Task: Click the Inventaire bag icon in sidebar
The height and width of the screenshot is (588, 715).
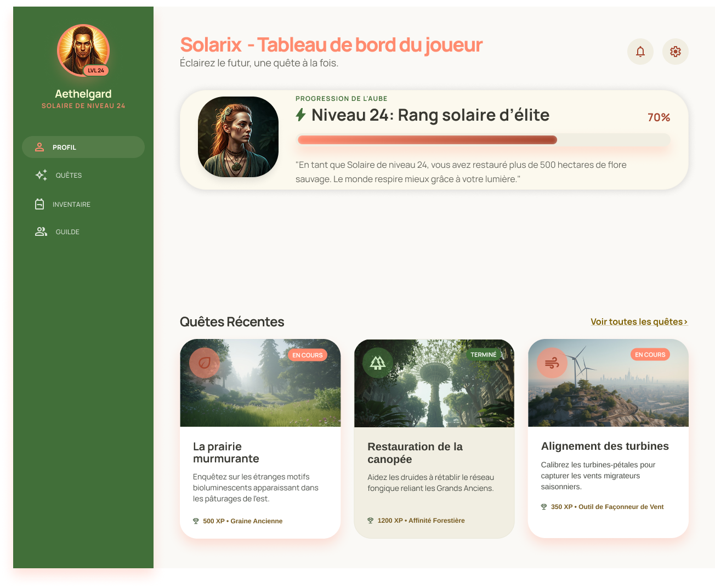Action: tap(39, 204)
